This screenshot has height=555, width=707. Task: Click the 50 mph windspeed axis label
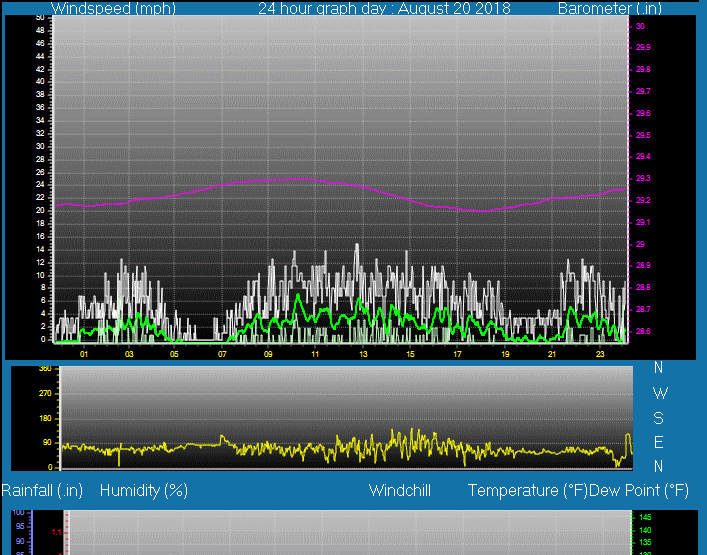(40, 18)
